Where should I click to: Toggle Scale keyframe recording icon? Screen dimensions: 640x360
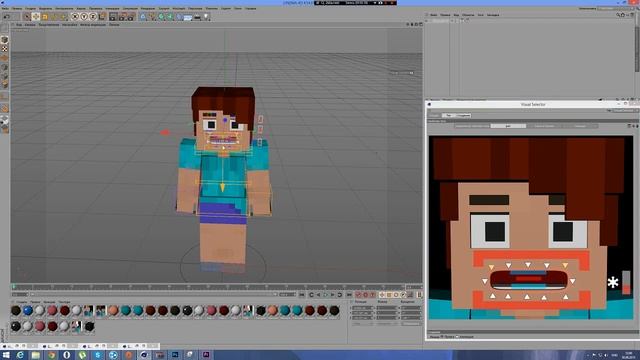click(389, 295)
